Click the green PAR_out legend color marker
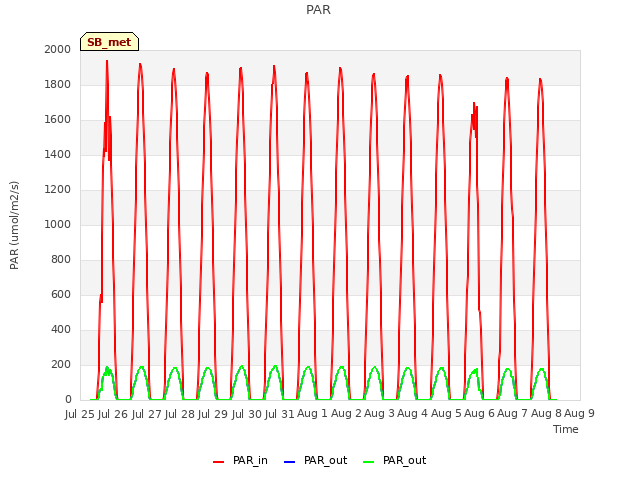This screenshot has height=480, width=640. (x=369, y=462)
